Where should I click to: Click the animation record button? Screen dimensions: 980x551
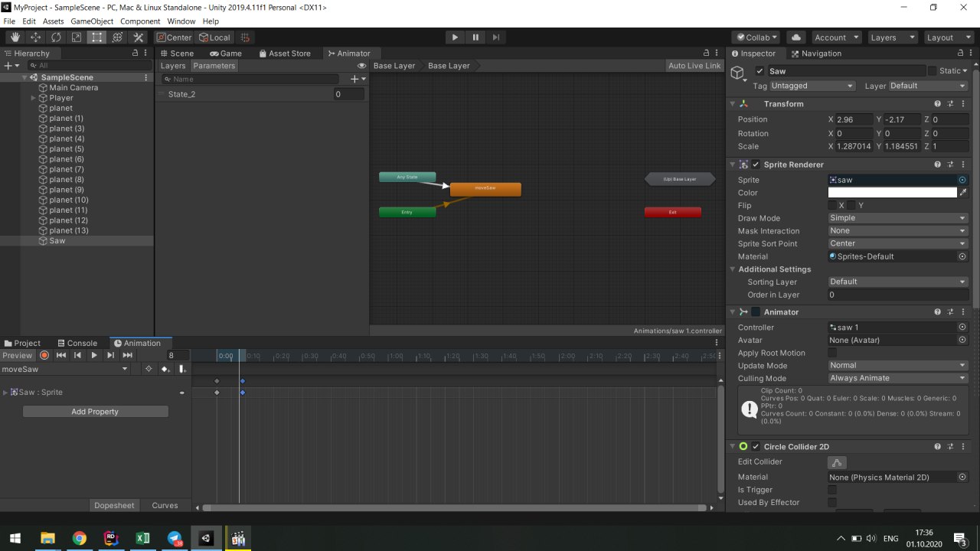pos(44,355)
